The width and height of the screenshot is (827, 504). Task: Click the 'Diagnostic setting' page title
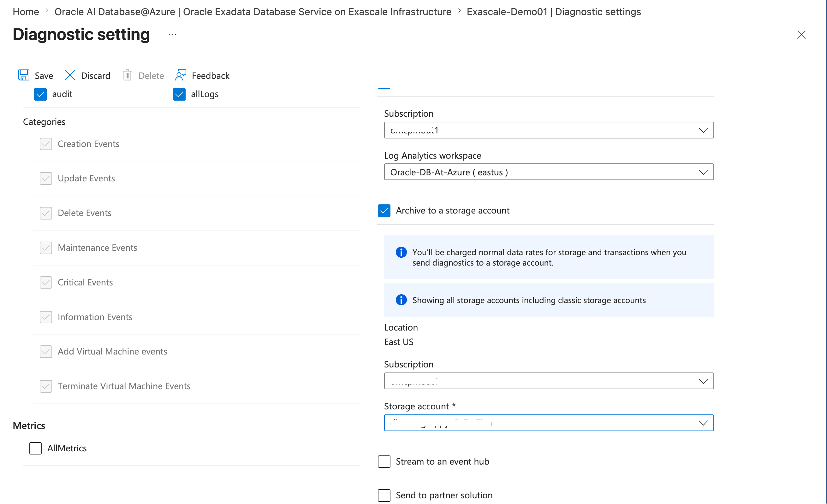pos(81,35)
